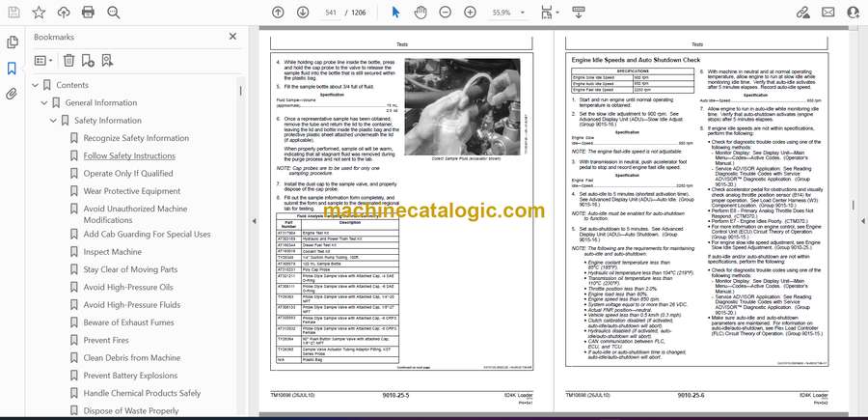Open Recognize Safety Information bookmark
This screenshot has height=420, width=868.
tap(136, 138)
